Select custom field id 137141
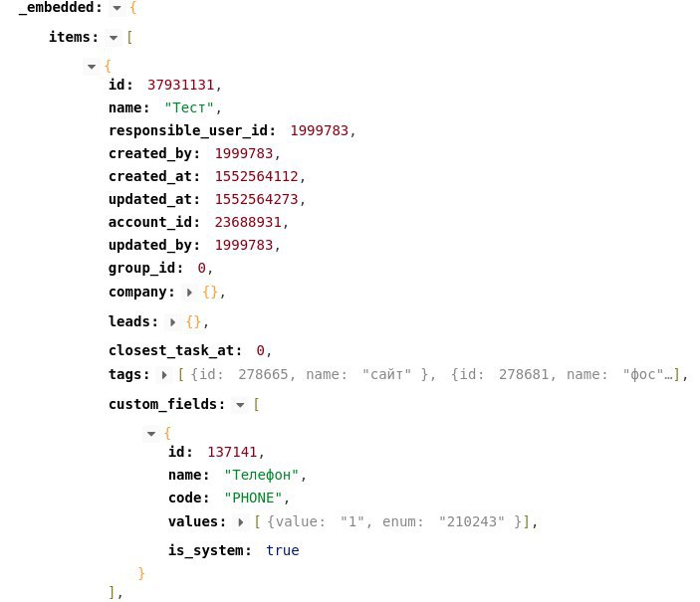The height and width of the screenshot is (602, 700). (x=232, y=452)
